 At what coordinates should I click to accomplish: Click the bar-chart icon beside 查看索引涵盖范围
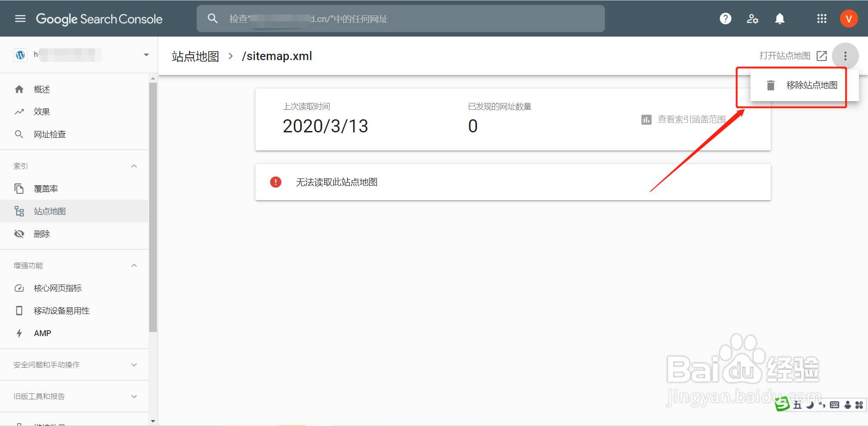[x=646, y=120]
